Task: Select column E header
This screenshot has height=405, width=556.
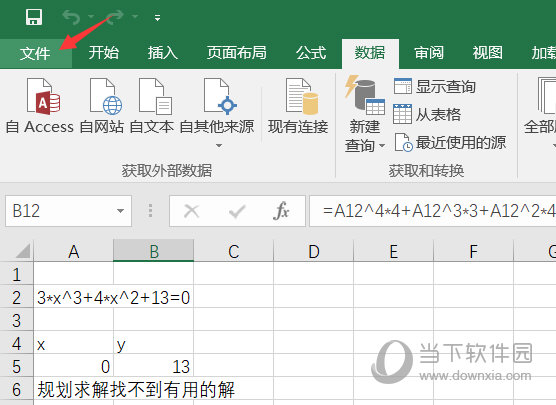Action: (394, 252)
